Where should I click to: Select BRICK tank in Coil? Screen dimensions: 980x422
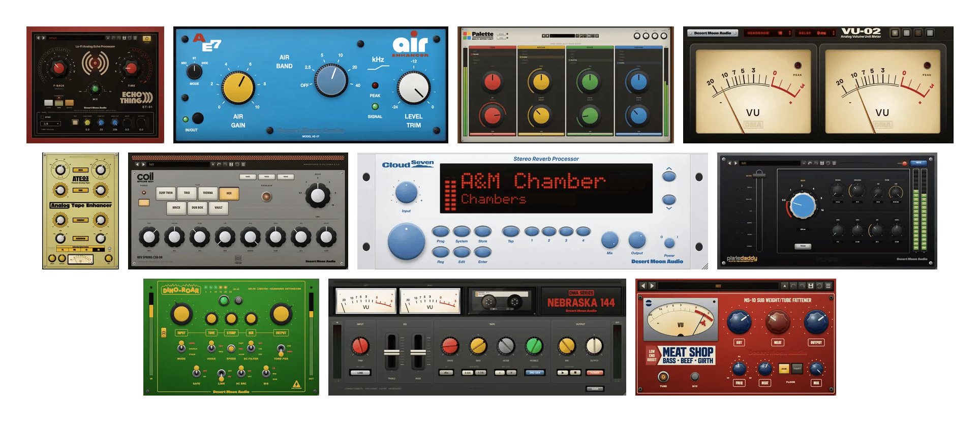pos(176,207)
